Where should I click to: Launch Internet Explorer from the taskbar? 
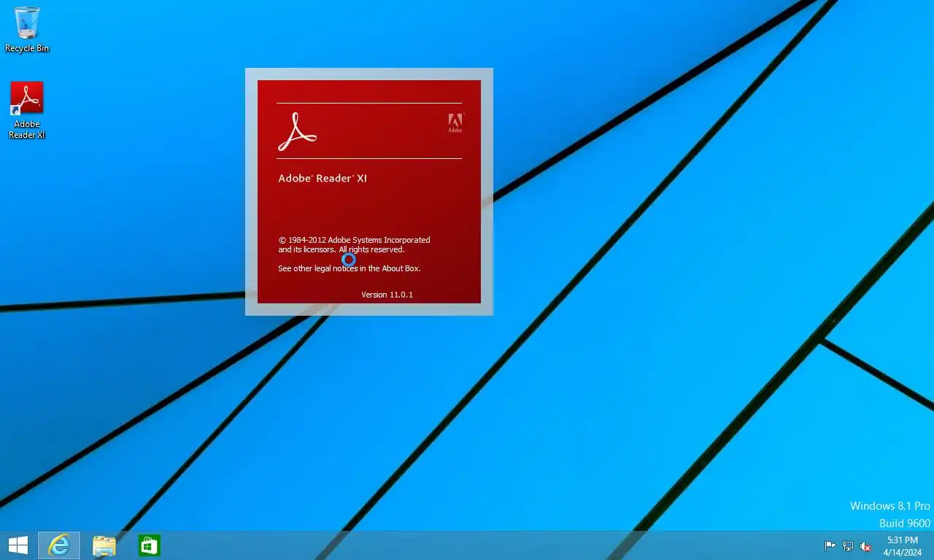click(x=59, y=545)
